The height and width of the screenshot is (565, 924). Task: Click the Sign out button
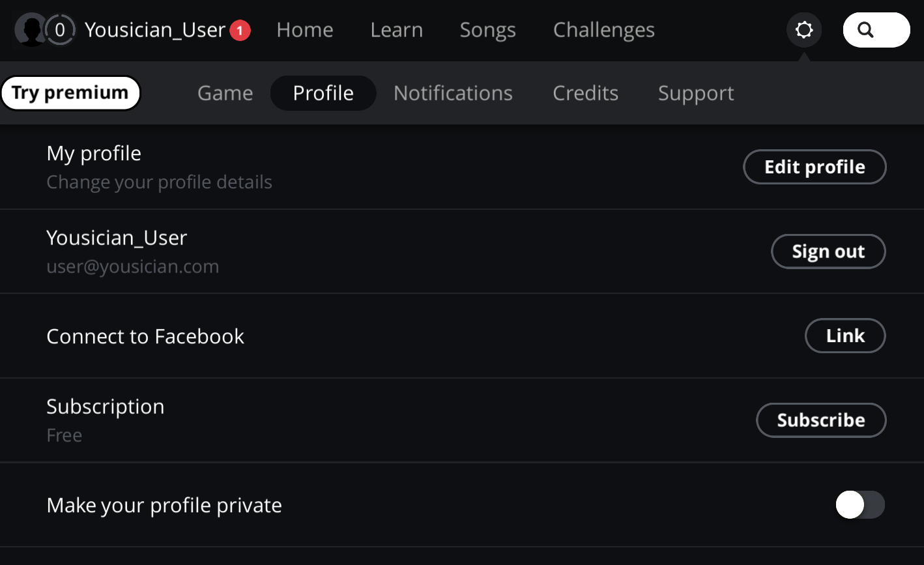(828, 252)
